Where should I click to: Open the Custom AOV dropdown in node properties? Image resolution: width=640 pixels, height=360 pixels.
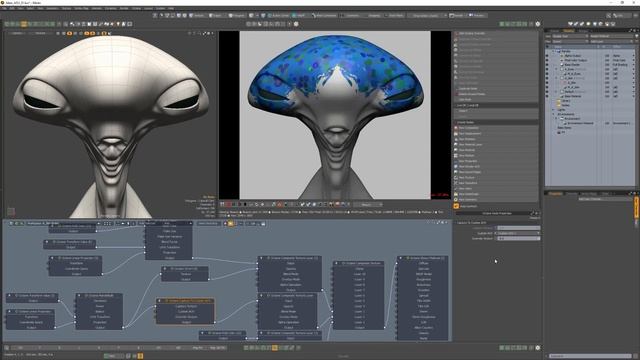pyautogui.click(x=518, y=233)
